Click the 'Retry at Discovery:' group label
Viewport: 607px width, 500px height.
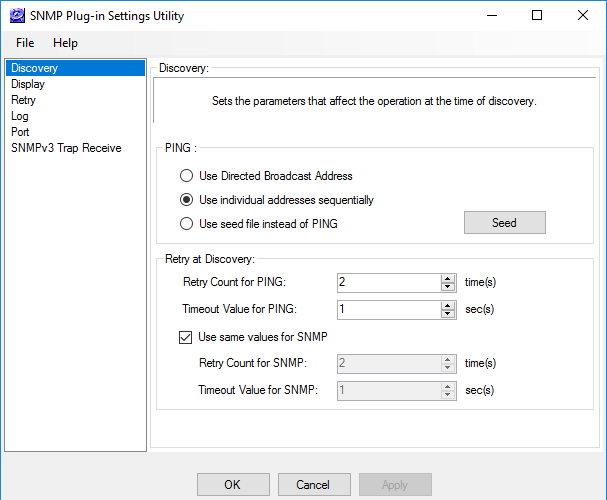210,259
